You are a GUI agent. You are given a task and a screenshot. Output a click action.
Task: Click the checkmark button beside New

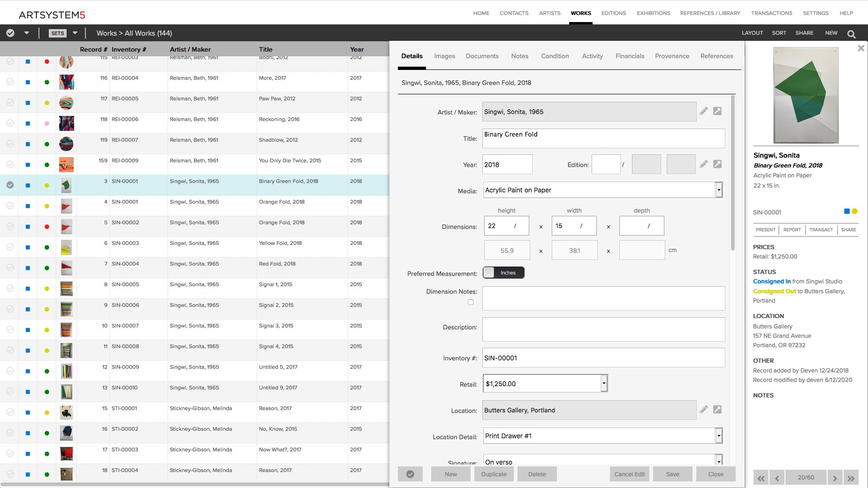[x=410, y=474]
